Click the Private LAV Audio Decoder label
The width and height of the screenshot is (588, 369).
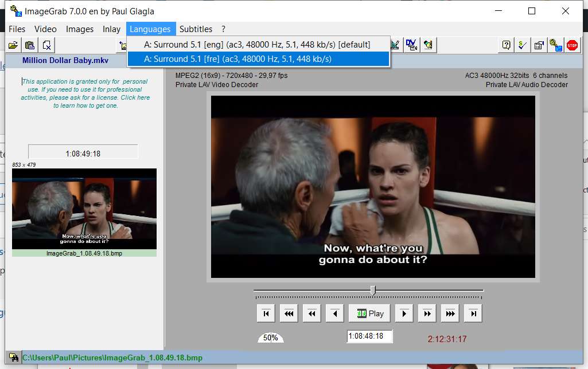click(x=527, y=85)
